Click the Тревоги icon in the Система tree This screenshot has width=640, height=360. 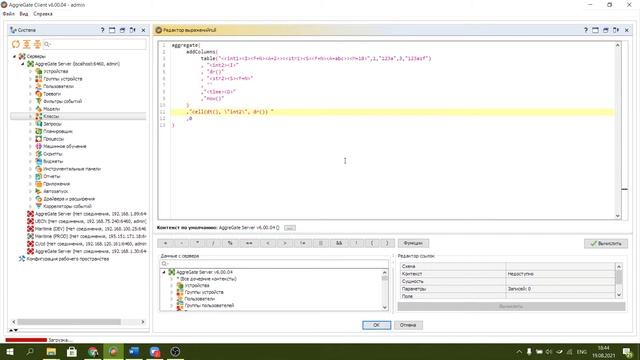39,94
